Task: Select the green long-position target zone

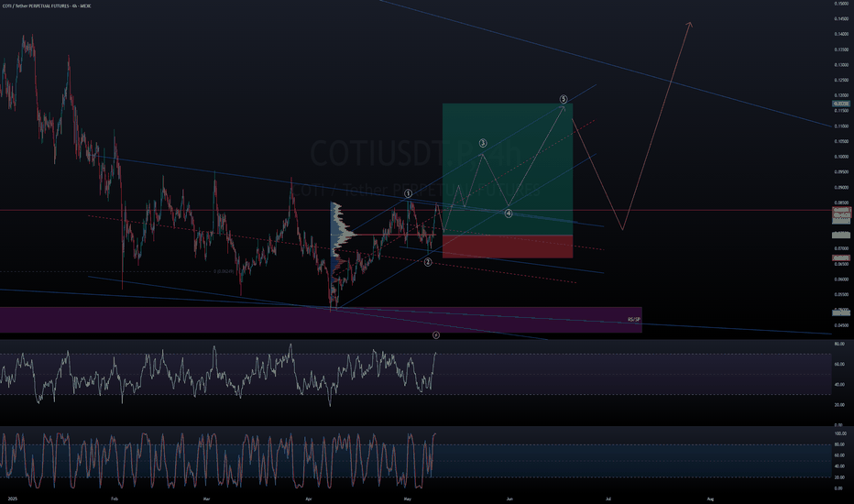Action: (508, 169)
